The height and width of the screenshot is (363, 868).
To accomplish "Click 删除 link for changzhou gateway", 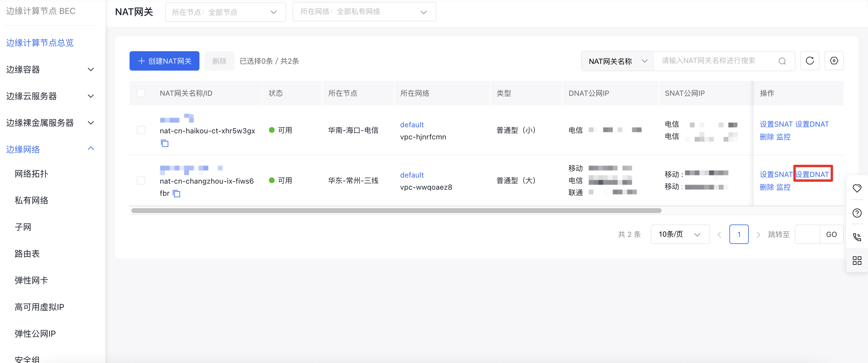I will point(767,187).
